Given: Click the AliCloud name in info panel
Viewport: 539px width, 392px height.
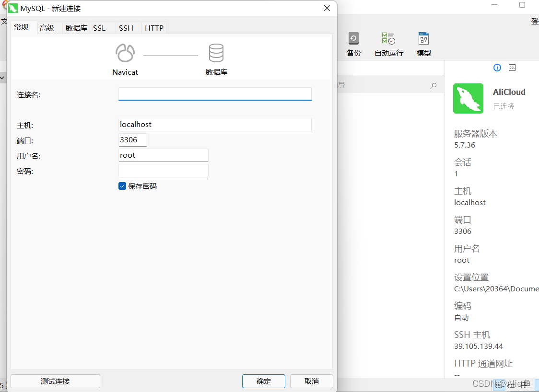Looking at the screenshot, I should click(509, 92).
